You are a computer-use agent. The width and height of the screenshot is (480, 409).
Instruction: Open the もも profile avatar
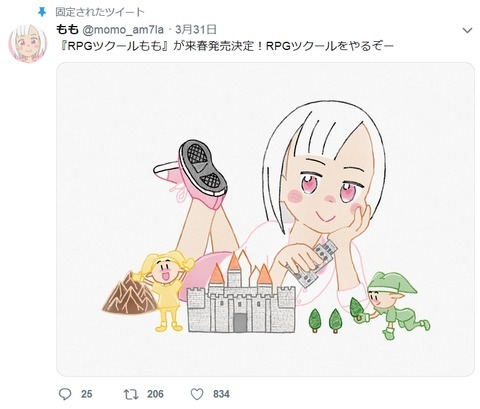tap(28, 43)
